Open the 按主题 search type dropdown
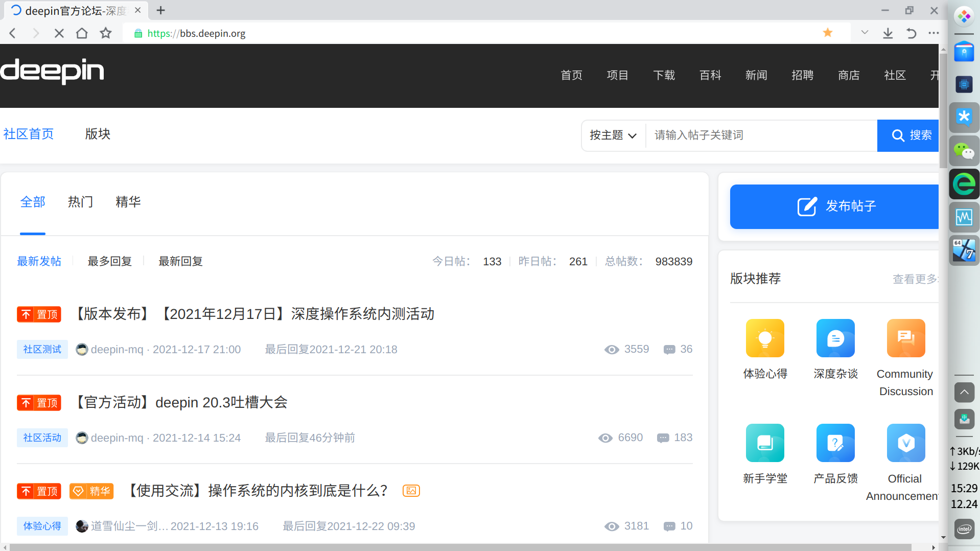 pos(613,135)
